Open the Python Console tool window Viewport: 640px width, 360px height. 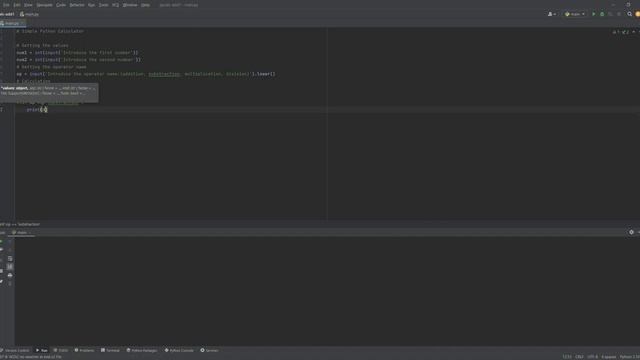[x=179, y=350]
